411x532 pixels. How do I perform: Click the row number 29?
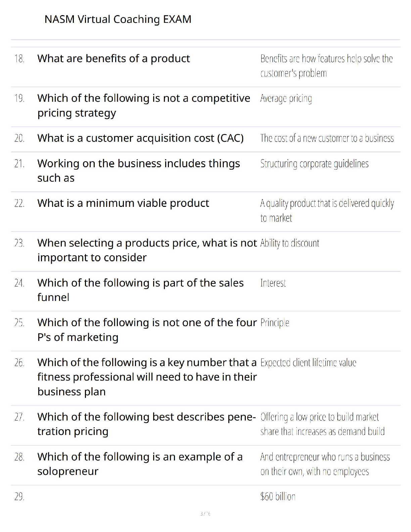coord(19,496)
